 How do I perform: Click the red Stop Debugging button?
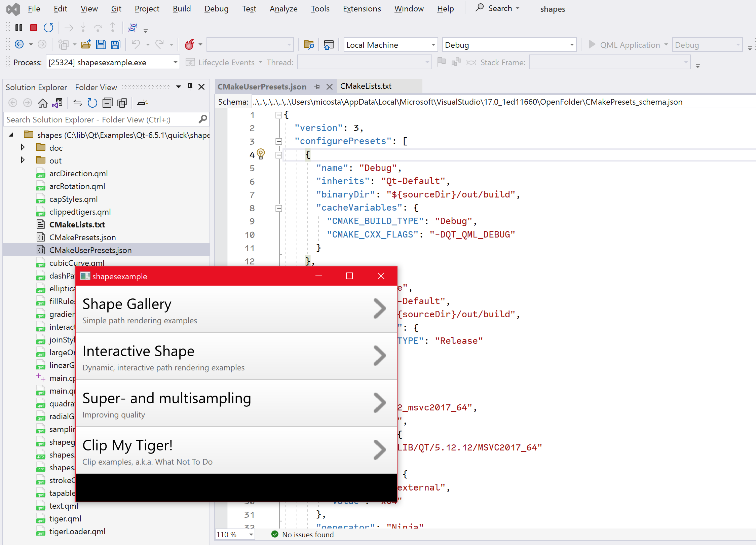[33, 28]
